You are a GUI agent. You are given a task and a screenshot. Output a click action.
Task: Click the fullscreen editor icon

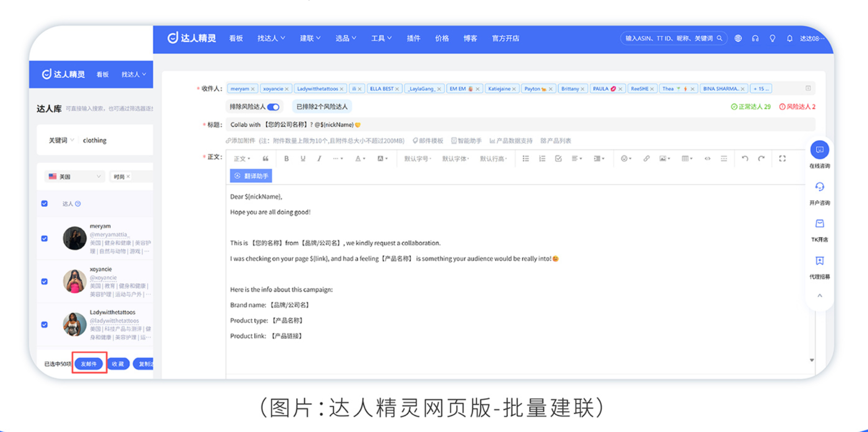click(782, 158)
